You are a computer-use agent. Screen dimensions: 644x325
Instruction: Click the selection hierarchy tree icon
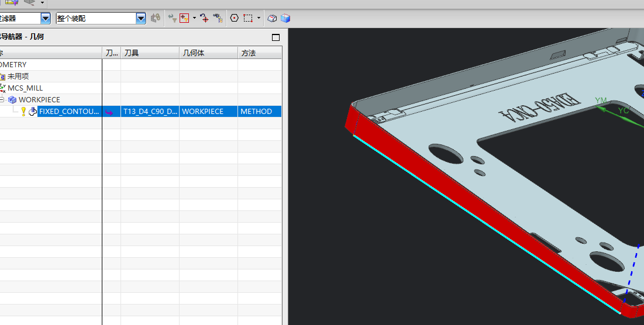(218, 18)
